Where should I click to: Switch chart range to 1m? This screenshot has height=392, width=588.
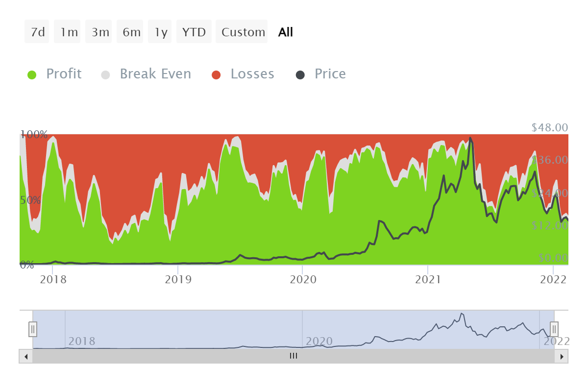pos(69,32)
